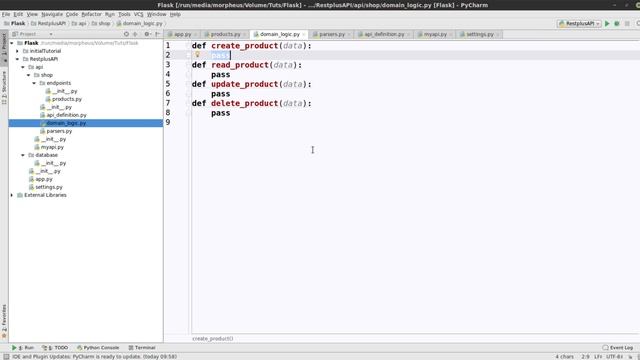640x360 pixels.
Task: Close the products.py editor tab
Action: tap(244, 35)
